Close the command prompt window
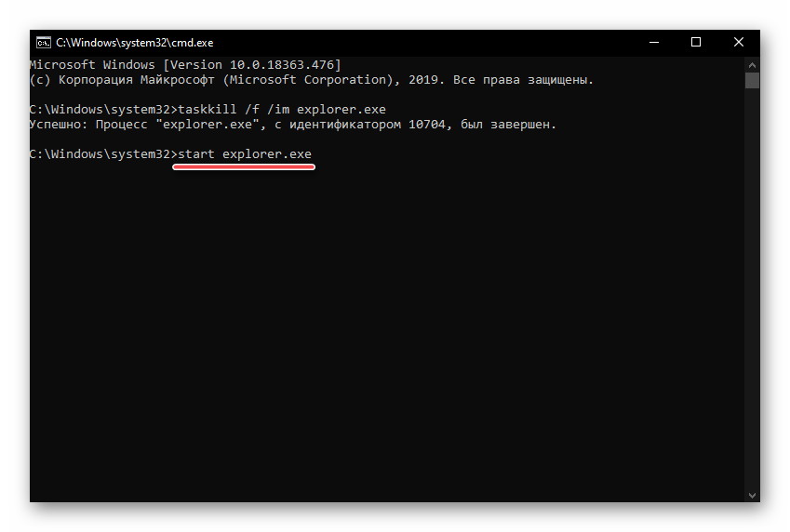 [x=739, y=42]
